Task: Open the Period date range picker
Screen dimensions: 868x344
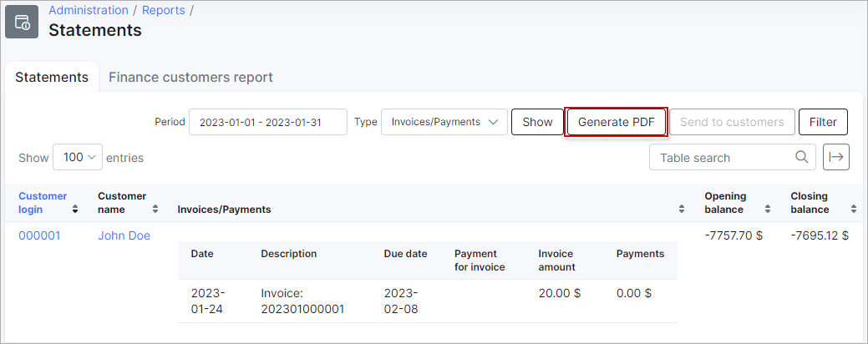Action: click(x=268, y=122)
